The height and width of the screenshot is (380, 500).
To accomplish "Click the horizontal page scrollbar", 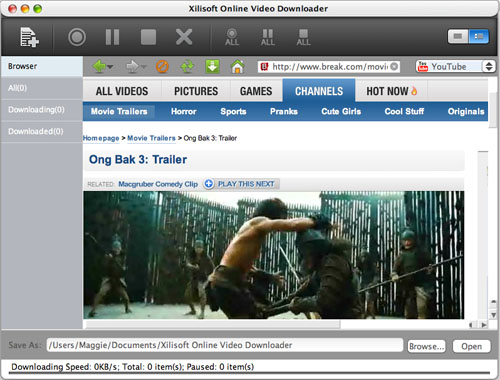I will tap(213, 324).
